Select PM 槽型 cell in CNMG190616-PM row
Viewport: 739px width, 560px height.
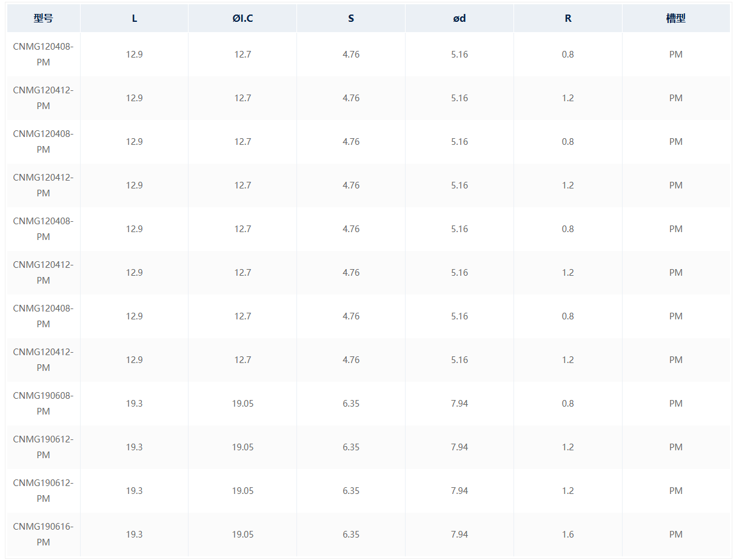[x=676, y=535]
